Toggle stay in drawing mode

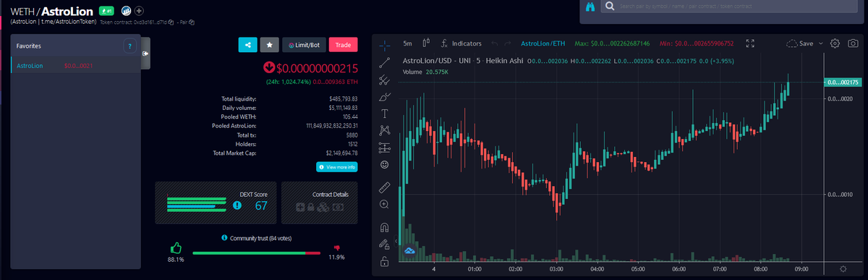384,244
